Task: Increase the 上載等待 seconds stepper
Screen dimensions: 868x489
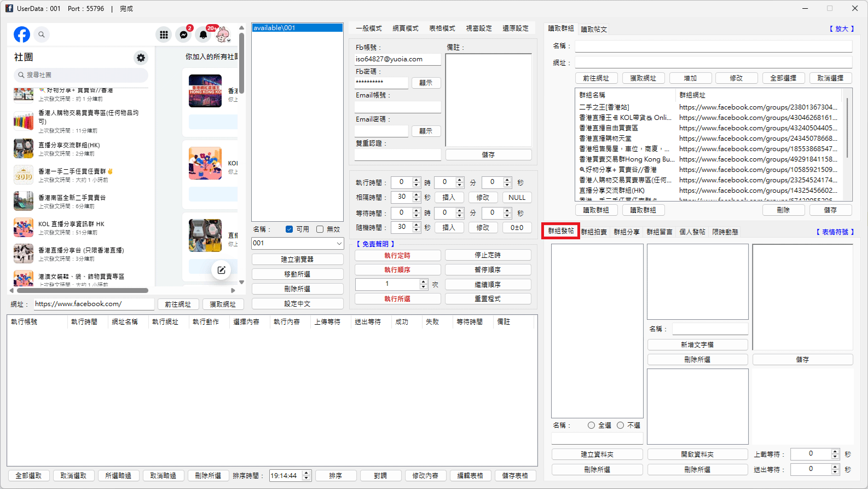Action: [835, 452]
